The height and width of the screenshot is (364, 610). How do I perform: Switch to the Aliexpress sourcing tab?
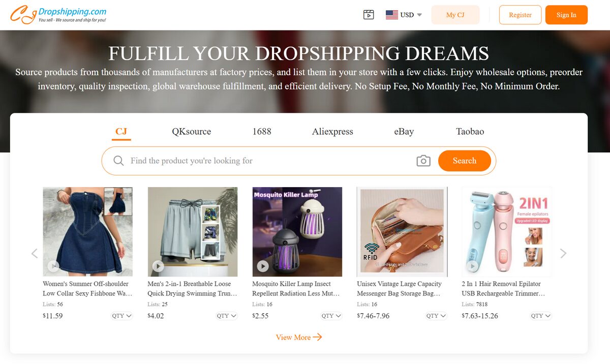click(x=332, y=131)
